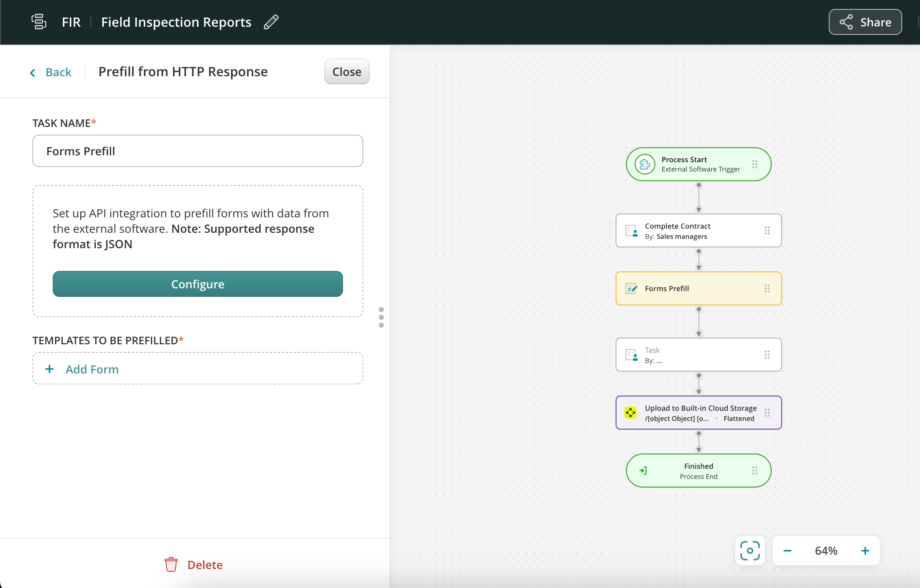Click drag handle on Complete Contract node

(x=767, y=230)
